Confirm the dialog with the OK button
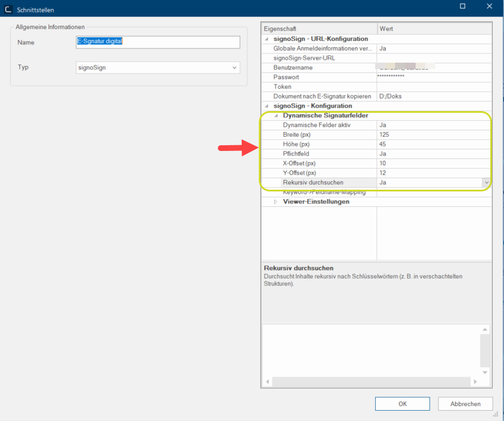This screenshot has width=504, height=421. pos(402,404)
